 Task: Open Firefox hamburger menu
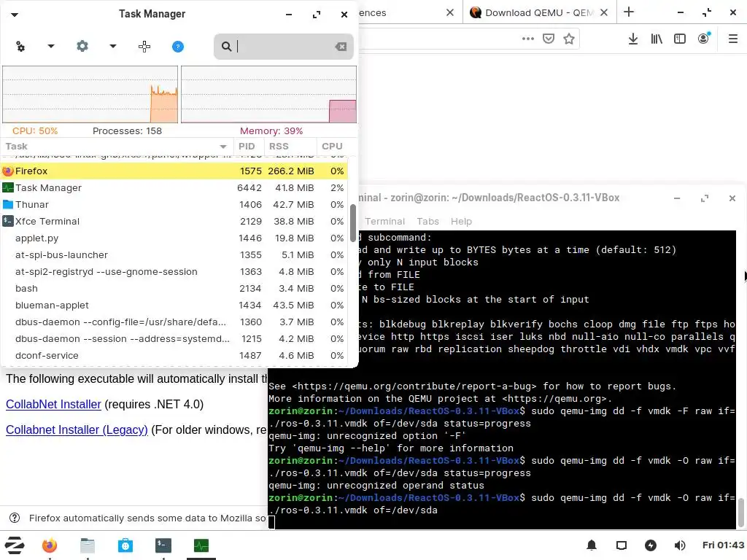(x=733, y=39)
